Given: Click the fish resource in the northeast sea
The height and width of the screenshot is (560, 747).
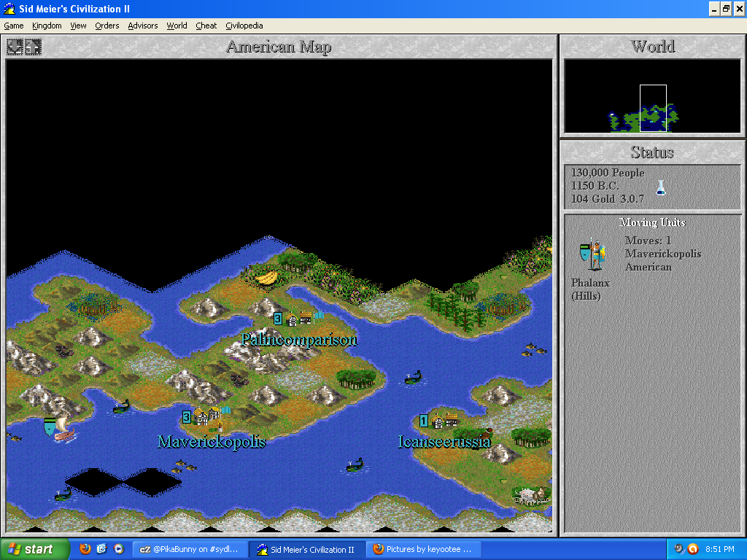Looking at the screenshot, I should (533, 349).
